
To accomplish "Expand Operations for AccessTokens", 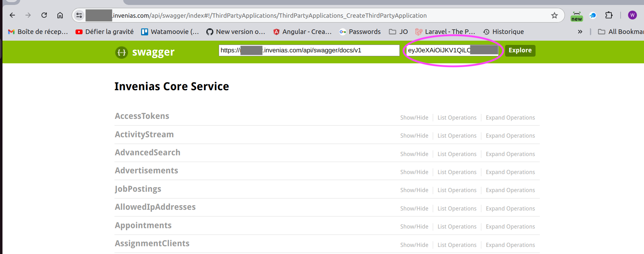I will [x=510, y=117].
